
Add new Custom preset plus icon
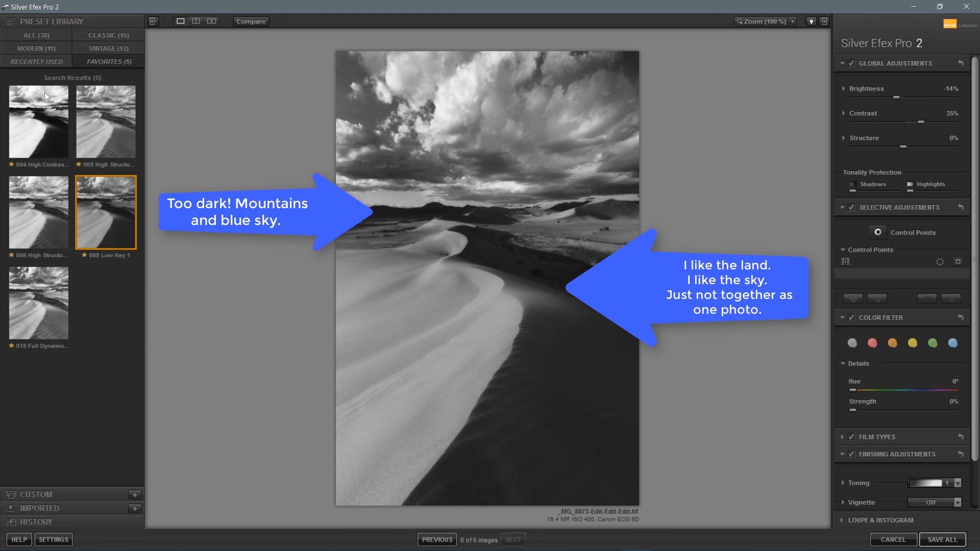click(135, 494)
